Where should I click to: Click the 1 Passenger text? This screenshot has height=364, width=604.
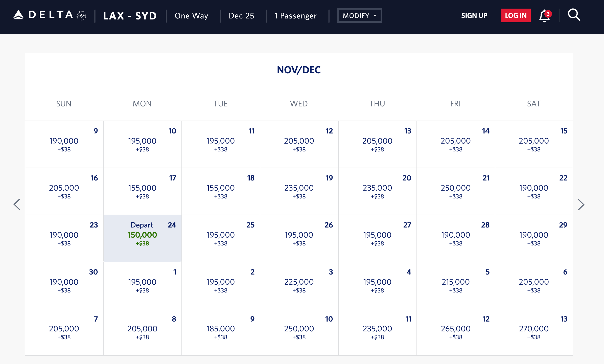click(296, 16)
